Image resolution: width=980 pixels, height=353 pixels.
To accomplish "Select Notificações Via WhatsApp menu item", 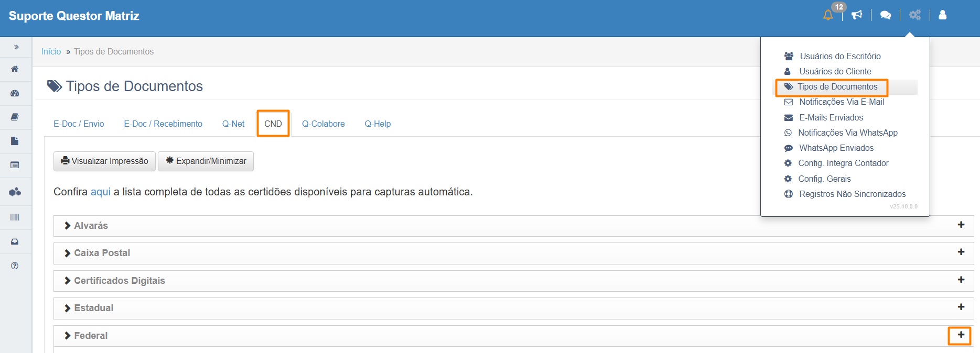I will (x=847, y=133).
